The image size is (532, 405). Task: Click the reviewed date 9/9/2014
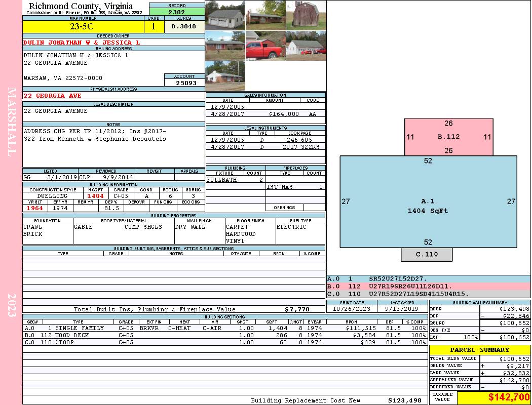click(x=118, y=177)
